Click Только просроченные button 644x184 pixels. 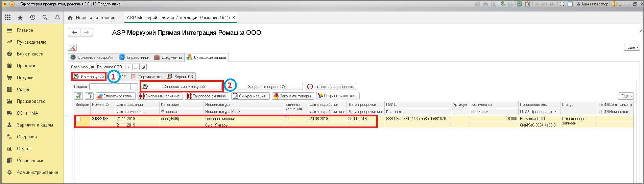331,87
